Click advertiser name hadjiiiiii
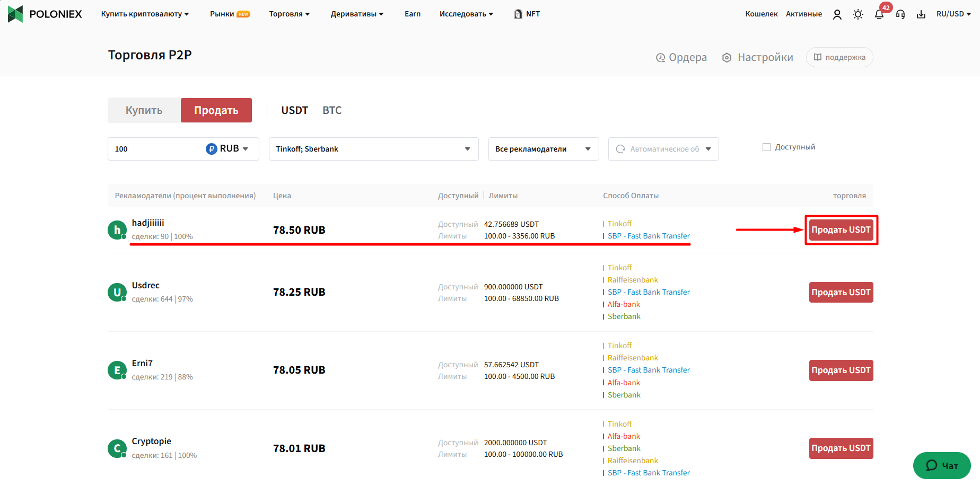The height and width of the screenshot is (486, 980). point(148,223)
